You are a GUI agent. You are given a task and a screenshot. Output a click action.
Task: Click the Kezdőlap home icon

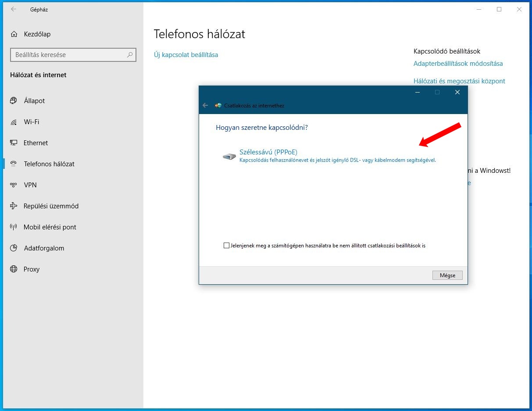point(14,34)
